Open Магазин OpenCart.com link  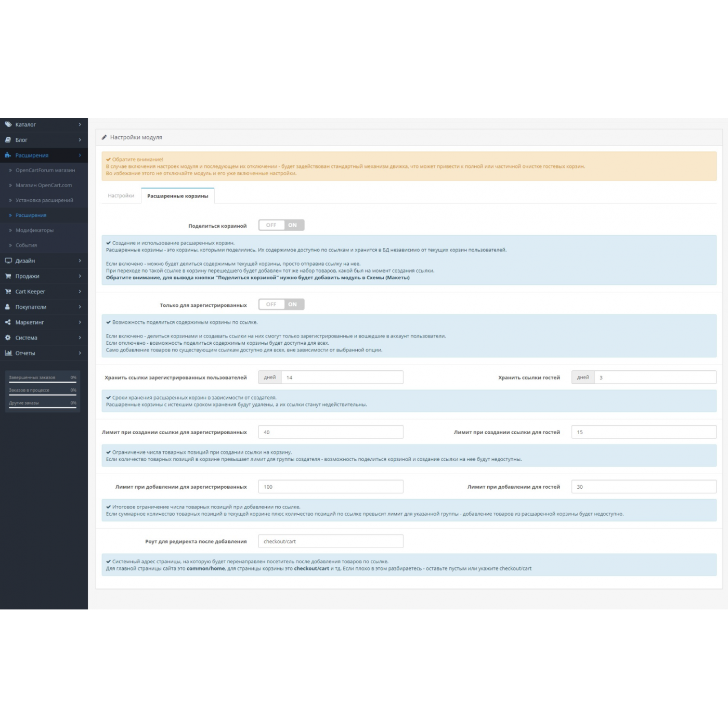[44, 186]
